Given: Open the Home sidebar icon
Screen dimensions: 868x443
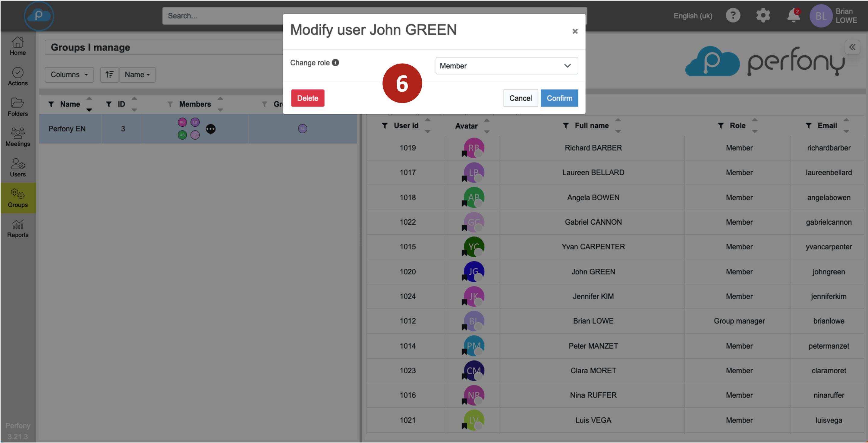Looking at the screenshot, I should click(x=17, y=46).
